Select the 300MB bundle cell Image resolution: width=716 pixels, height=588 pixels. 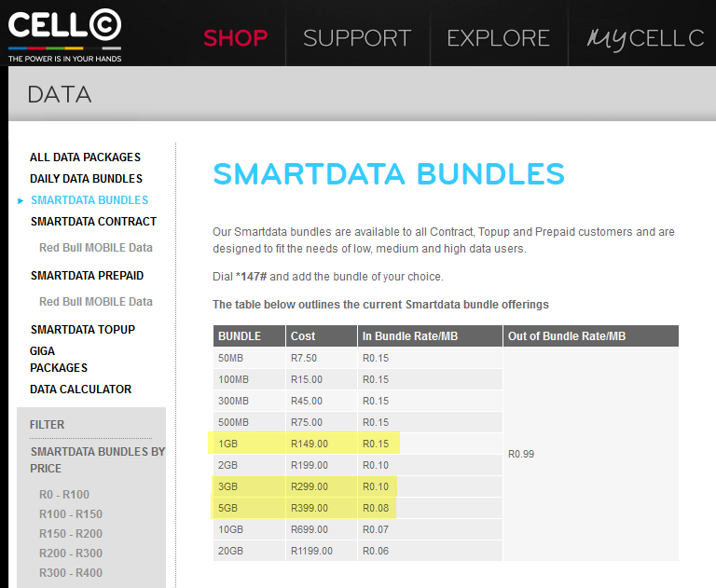[249, 401]
